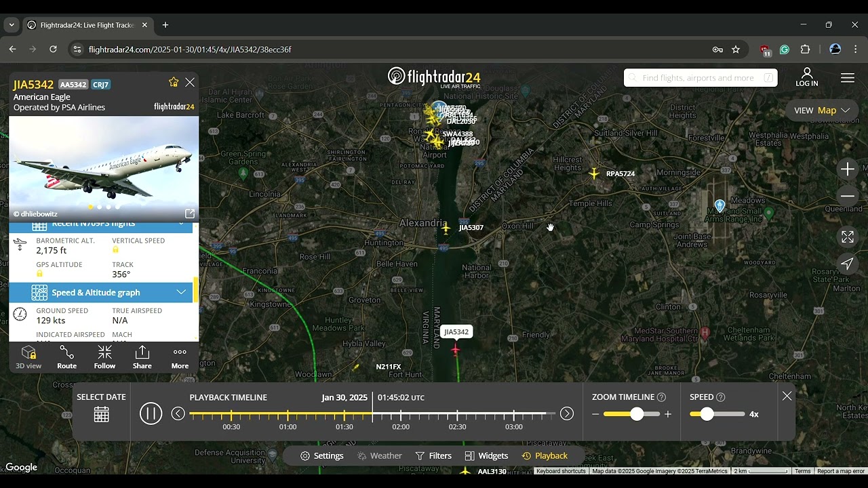
Task: Open the More options menu
Action: (x=180, y=357)
